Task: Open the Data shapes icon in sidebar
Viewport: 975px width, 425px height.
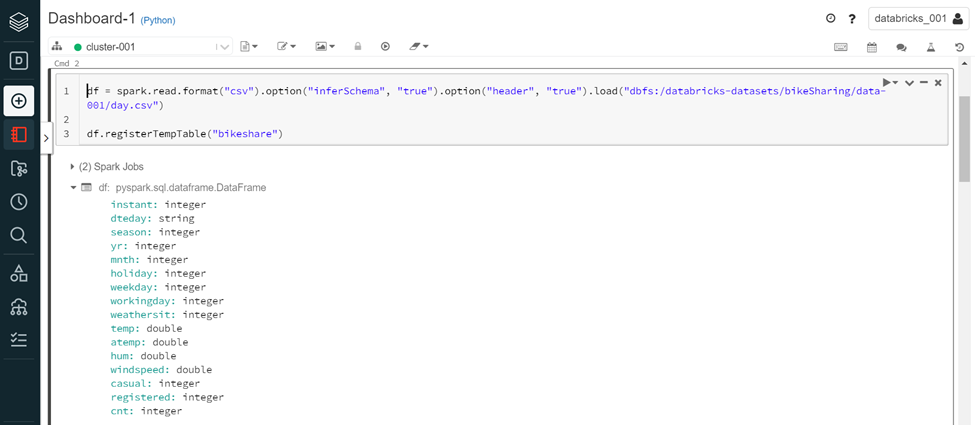Action: (19, 273)
